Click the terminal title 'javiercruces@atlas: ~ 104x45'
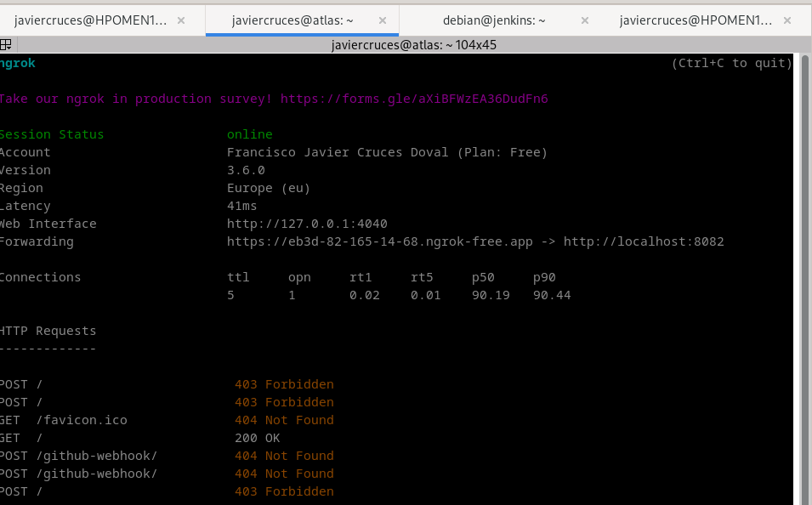Viewport: 812px width, 505px height. pyautogui.click(x=414, y=45)
